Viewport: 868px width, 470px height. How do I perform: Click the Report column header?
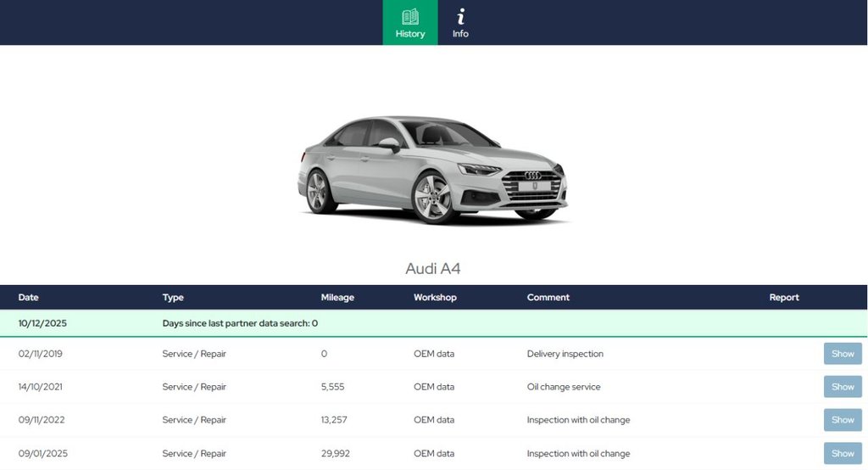coord(784,298)
